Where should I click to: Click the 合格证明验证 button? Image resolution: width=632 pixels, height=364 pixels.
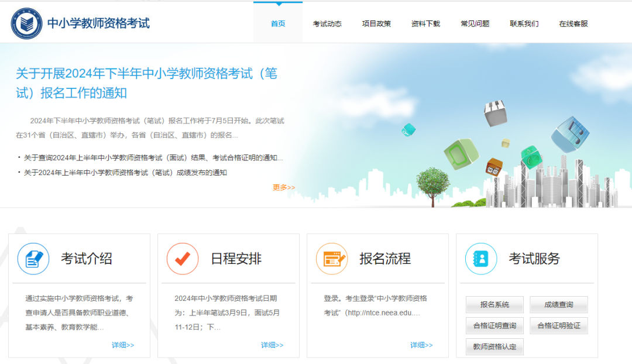coord(558,325)
